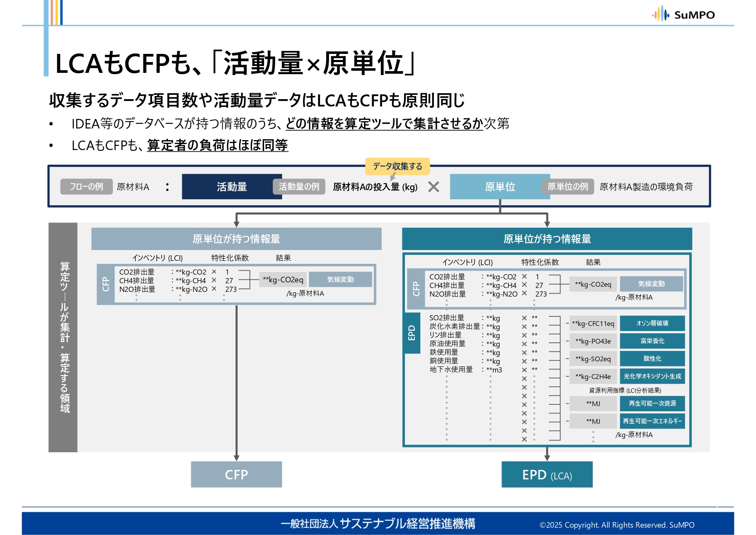Select the 活動量の例 tag

tap(299, 187)
